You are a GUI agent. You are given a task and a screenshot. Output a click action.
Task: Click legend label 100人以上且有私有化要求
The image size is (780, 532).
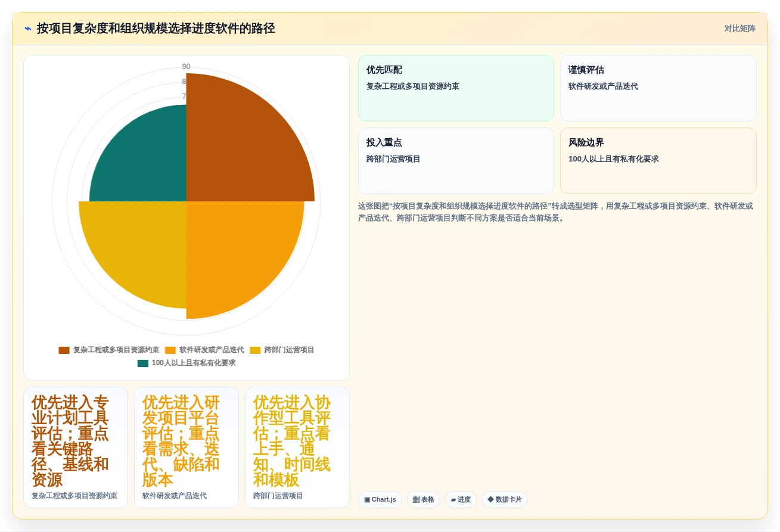pos(194,363)
